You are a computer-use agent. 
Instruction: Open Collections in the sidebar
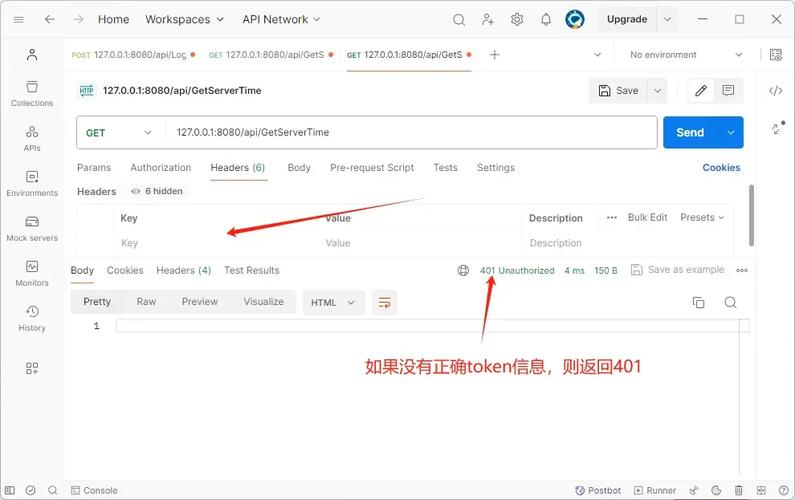[x=32, y=94]
